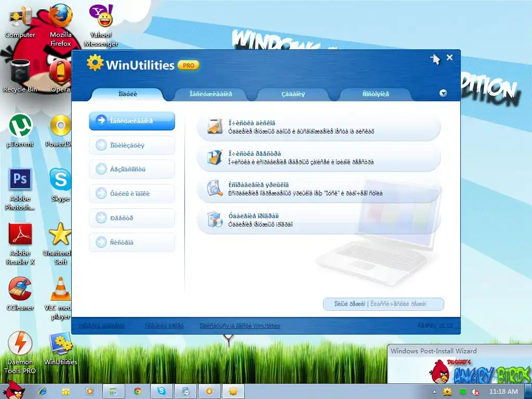
Task: Launch CCleaner from the desktop
Action: pyautogui.click(x=20, y=294)
